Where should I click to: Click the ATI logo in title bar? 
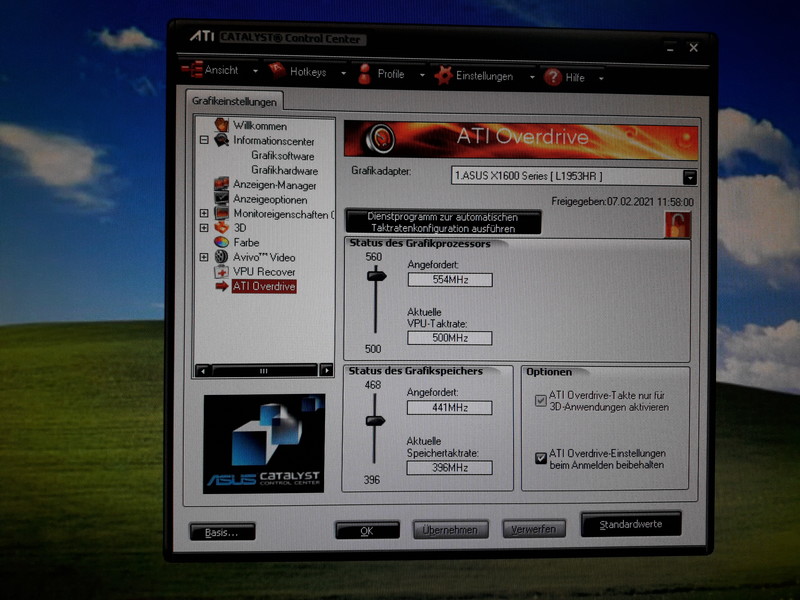pos(202,36)
